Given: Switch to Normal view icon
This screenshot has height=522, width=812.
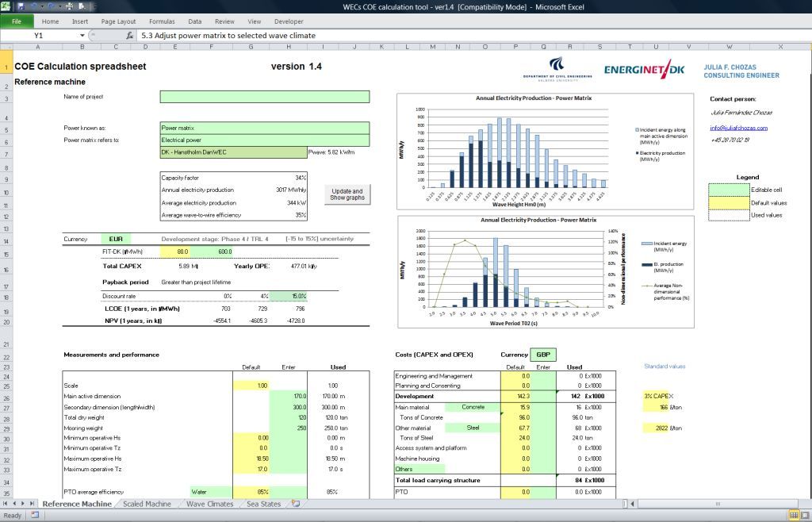Looking at the screenshot, I should [x=793, y=516].
